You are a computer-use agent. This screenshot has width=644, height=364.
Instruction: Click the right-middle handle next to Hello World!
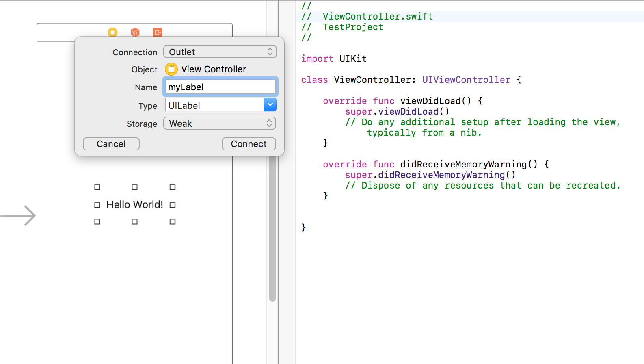point(173,205)
